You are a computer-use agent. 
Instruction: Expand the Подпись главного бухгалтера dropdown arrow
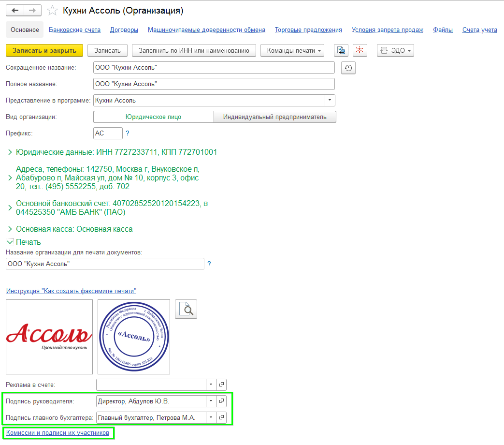(211, 417)
